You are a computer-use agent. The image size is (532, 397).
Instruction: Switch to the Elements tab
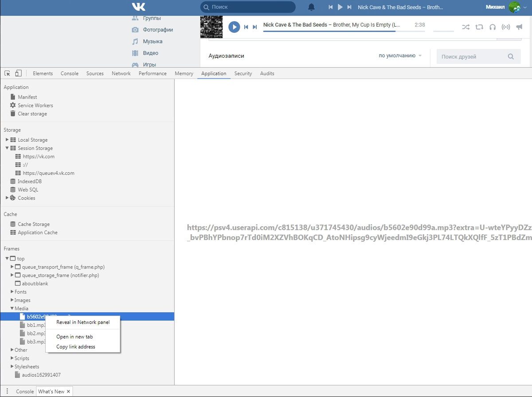point(43,74)
